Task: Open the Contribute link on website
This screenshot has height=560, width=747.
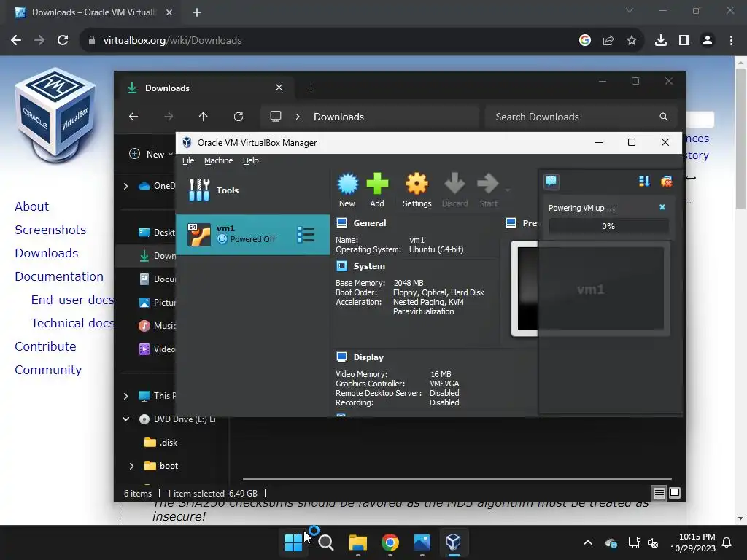Action: 45,346
